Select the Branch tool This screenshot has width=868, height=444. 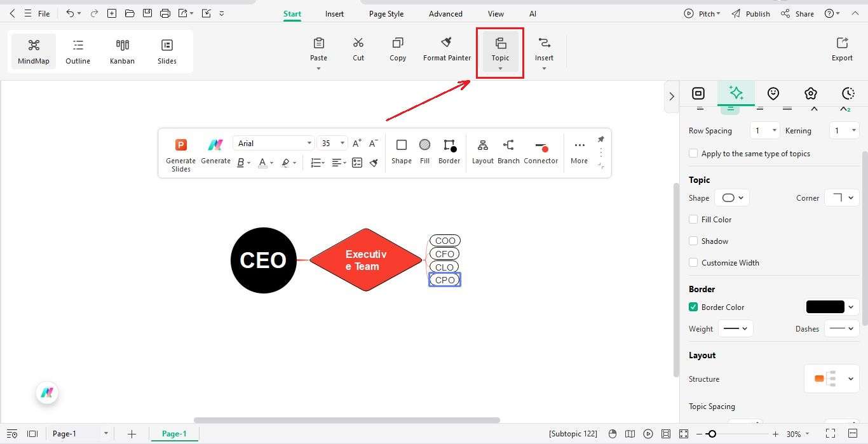point(508,151)
